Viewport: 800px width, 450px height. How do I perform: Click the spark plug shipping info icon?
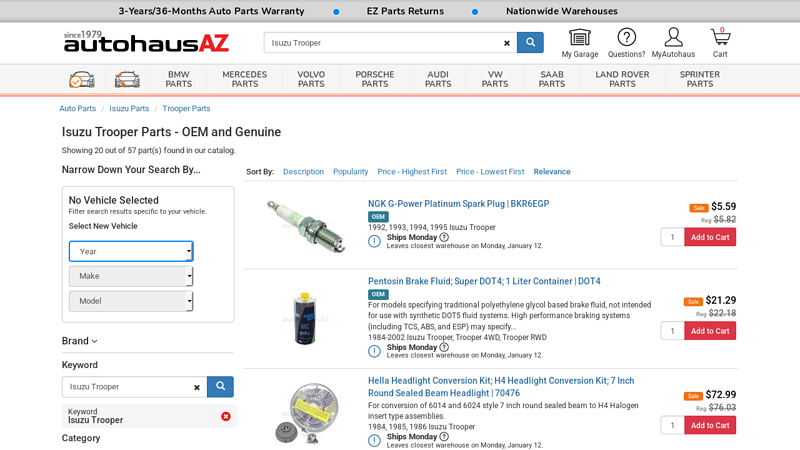(x=374, y=241)
